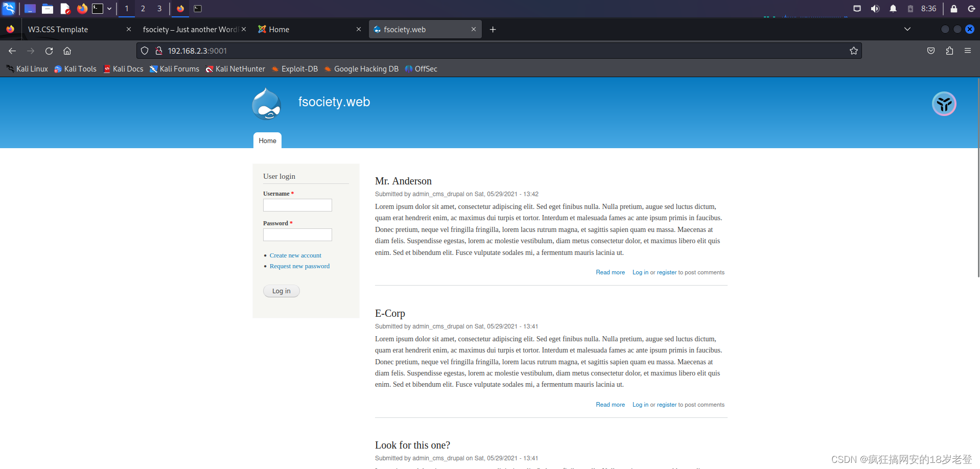Click register link under Mr. Anderson
The height and width of the screenshot is (469, 980).
[x=667, y=272]
